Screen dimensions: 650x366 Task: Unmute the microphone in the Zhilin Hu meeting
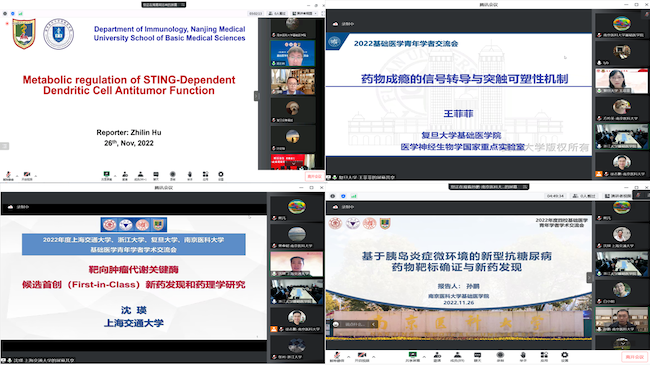8,176
